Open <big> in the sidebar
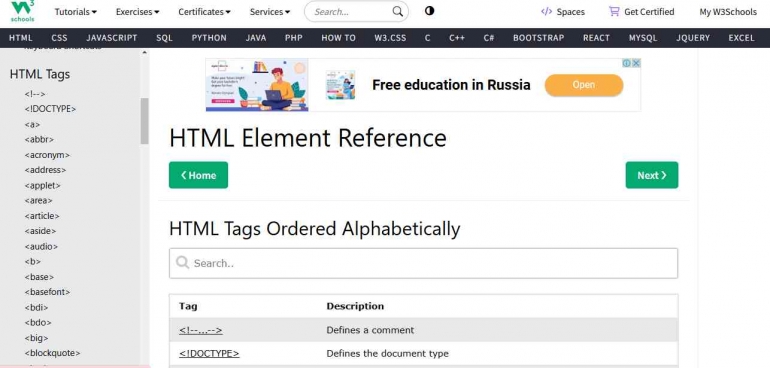Screen dimensions: 770x368 coord(36,338)
